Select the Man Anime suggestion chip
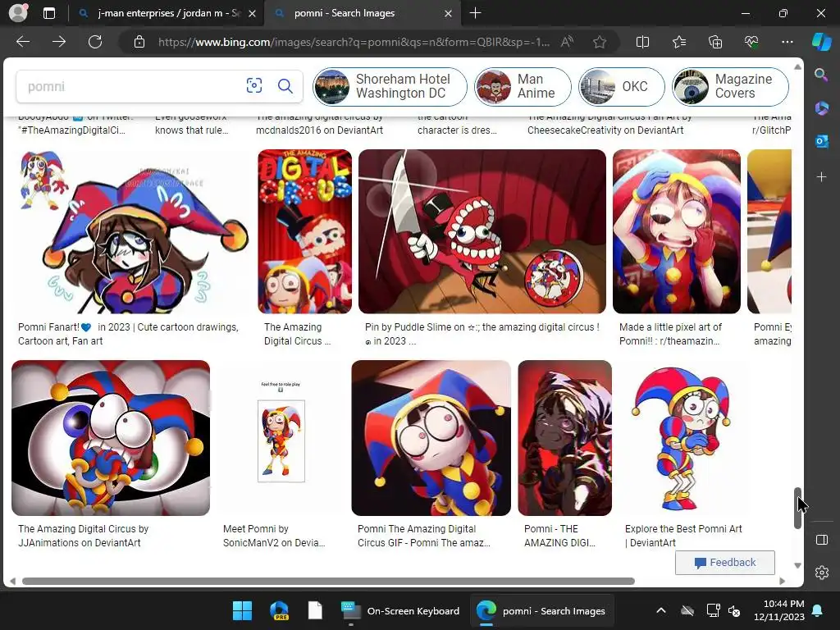This screenshot has height=630, width=840. coord(523,86)
